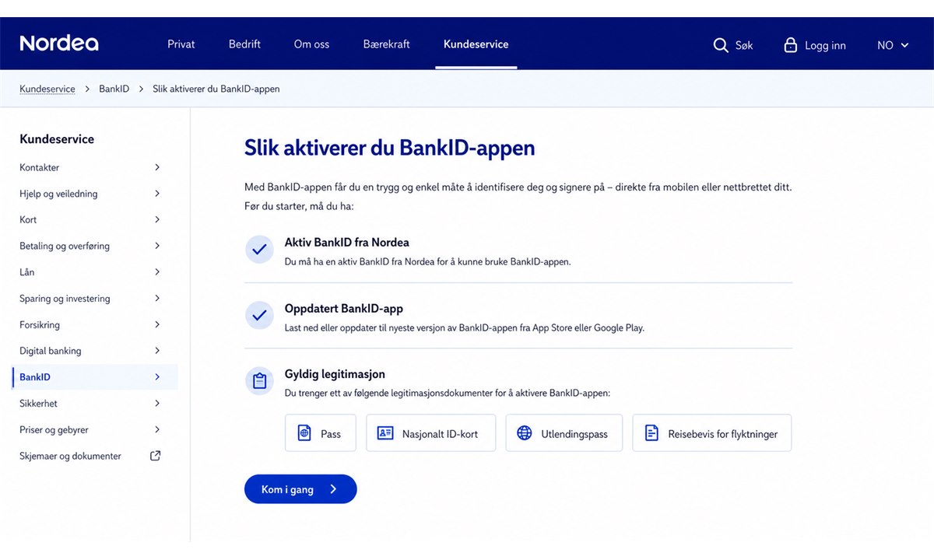Viewport: 934px width, 560px height.
Task: Click the document icon in Reisebevis for flyktninger
Action: [651, 433]
